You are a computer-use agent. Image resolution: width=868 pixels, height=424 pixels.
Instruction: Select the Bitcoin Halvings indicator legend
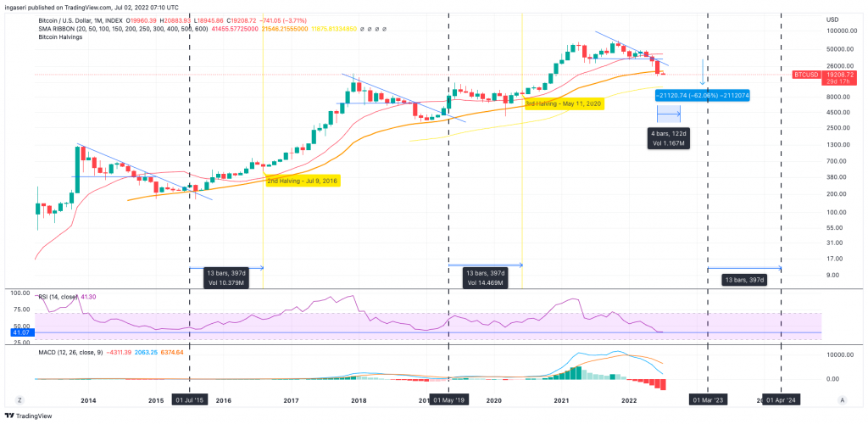coord(59,37)
